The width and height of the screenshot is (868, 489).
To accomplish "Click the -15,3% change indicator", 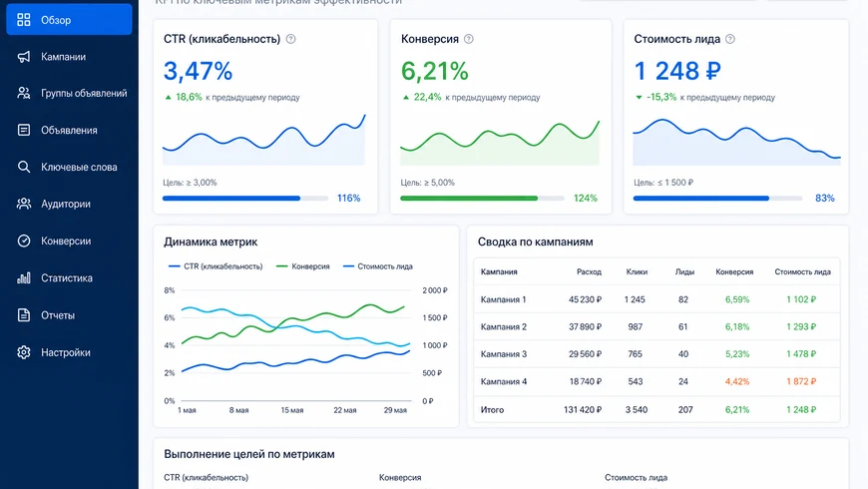I will 656,97.
